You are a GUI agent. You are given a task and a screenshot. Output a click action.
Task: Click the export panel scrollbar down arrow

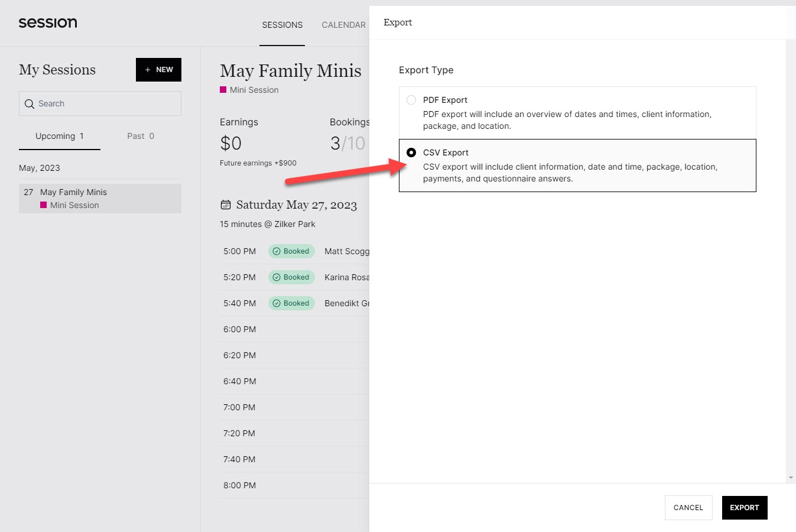[791, 478]
